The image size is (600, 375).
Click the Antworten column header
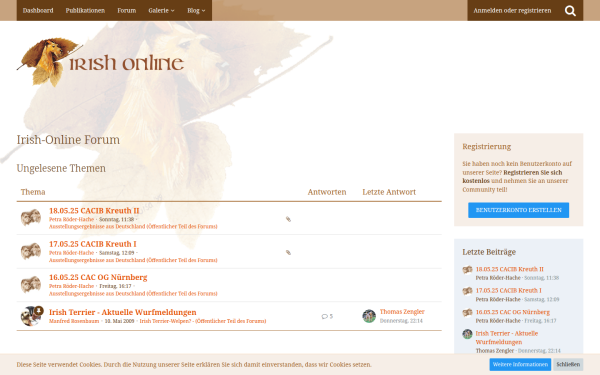pos(327,192)
